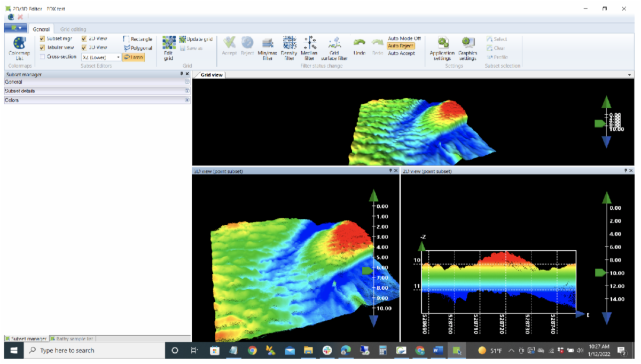Uncheck the Subset mgr checkbox
This screenshot has height=364, width=641.
click(x=43, y=39)
